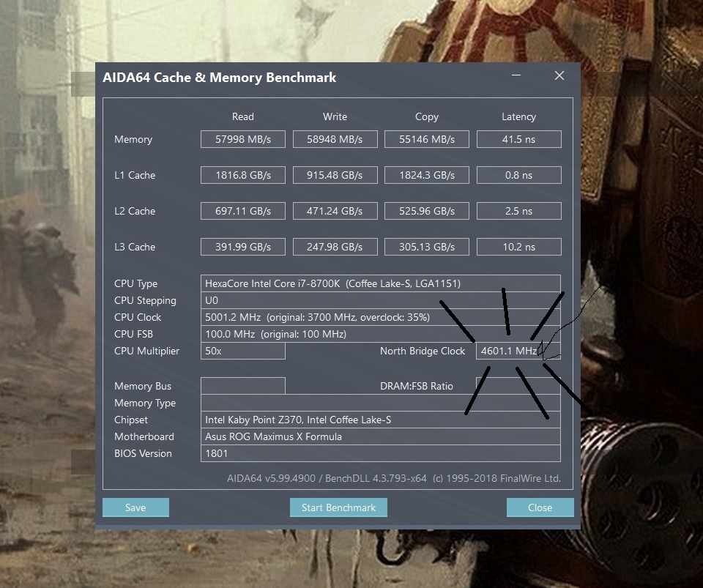The image size is (703, 588).
Task: Click the empty Memory Type field
Action: (x=381, y=403)
